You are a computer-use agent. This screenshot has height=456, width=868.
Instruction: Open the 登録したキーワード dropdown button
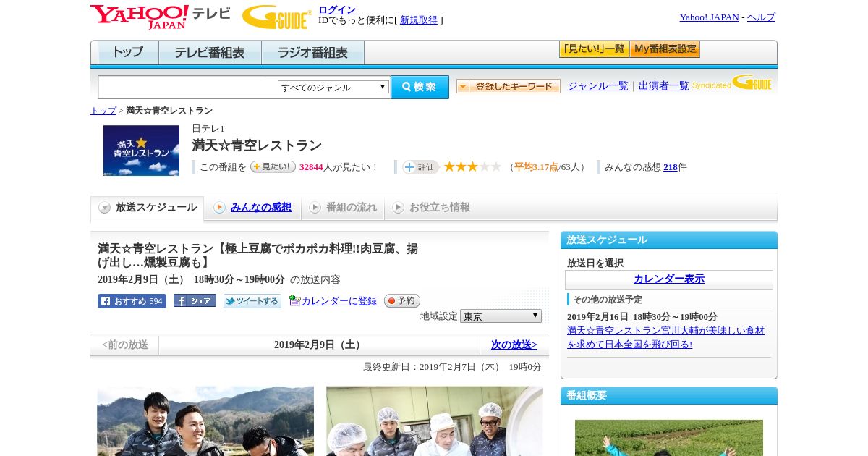click(x=509, y=86)
